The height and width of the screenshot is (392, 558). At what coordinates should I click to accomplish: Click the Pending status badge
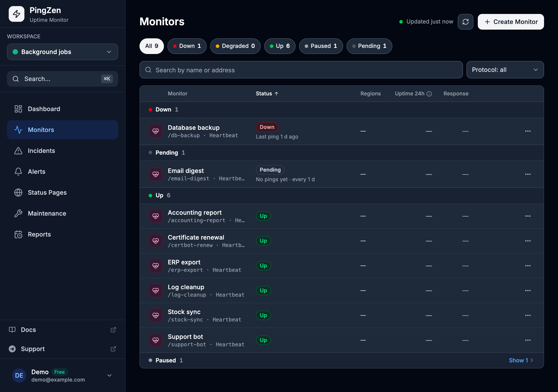[x=270, y=170]
